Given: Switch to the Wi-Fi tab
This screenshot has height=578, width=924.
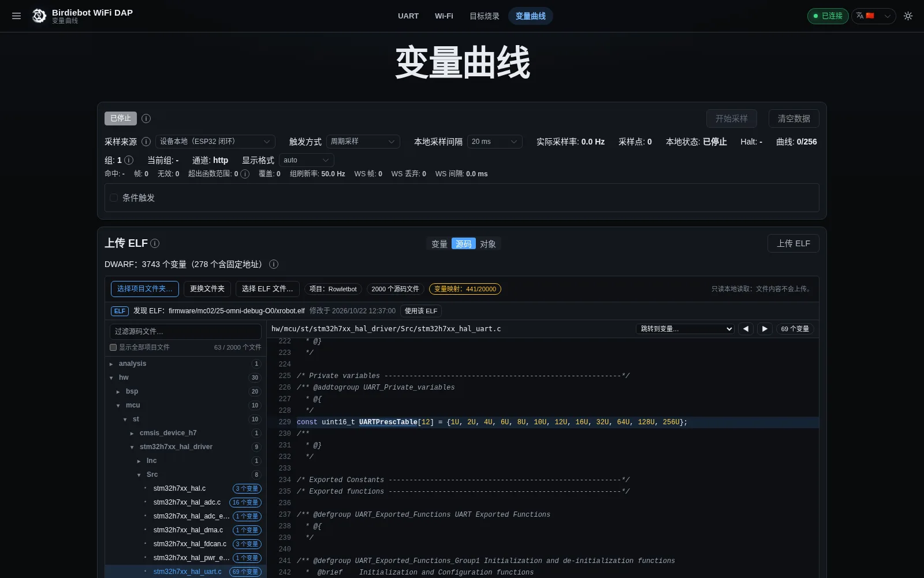Looking at the screenshot, I should [444, 16].
